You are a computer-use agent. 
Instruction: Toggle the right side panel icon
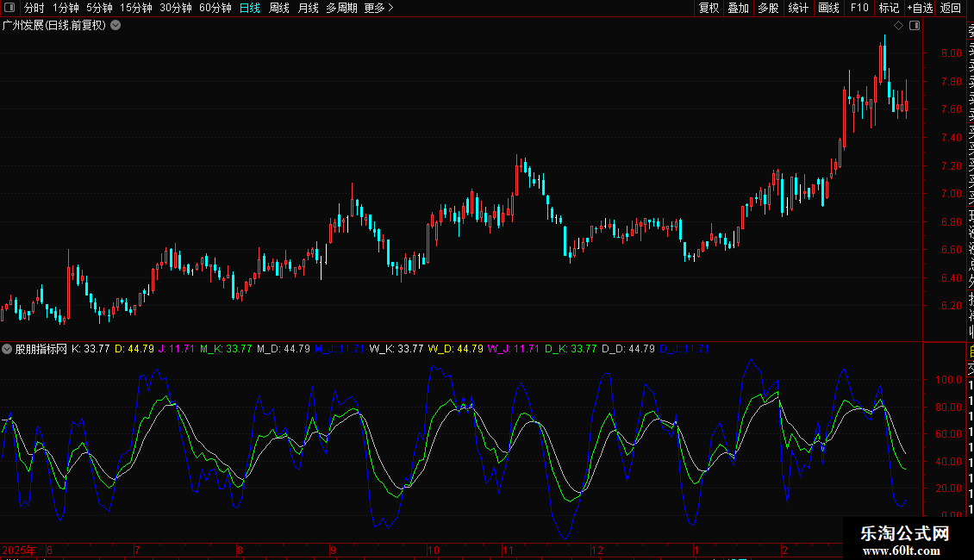(x=915, y=26)
